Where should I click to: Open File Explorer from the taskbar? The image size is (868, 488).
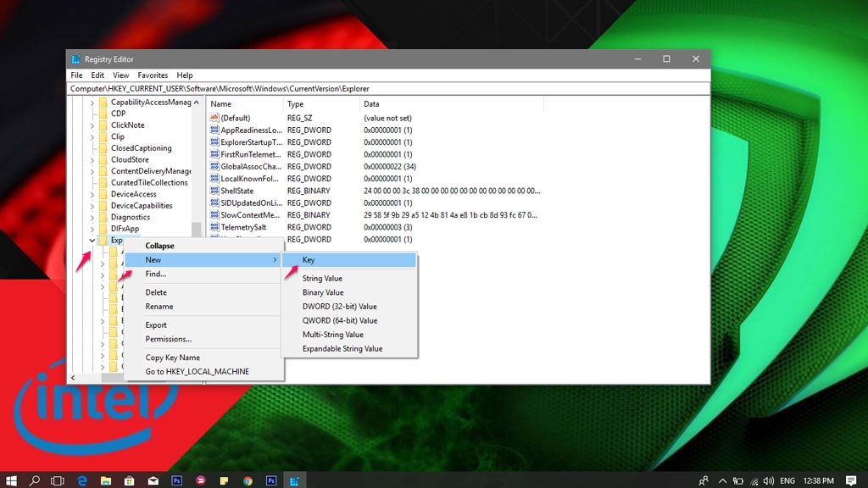pos(106,480)
